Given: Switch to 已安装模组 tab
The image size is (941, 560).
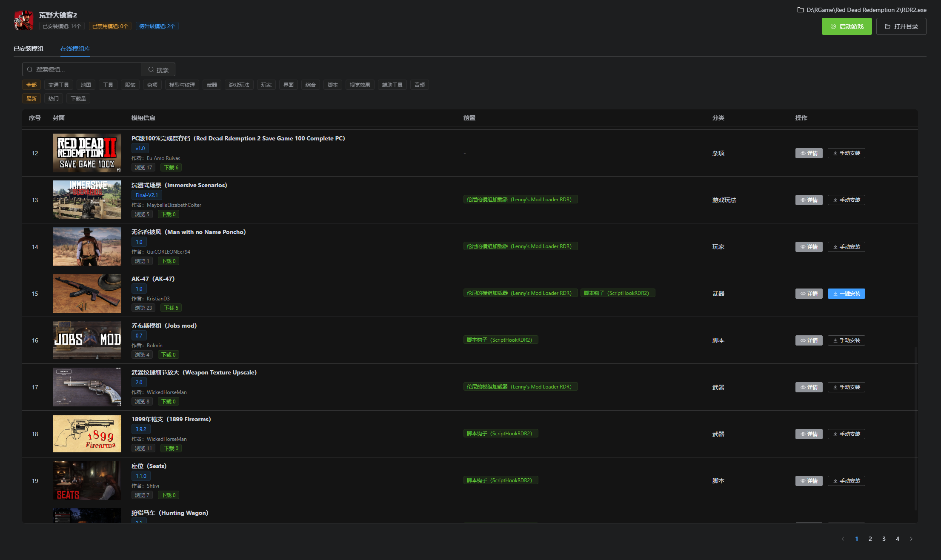Looking at the screenshot, I should click(x=29, y=49).
